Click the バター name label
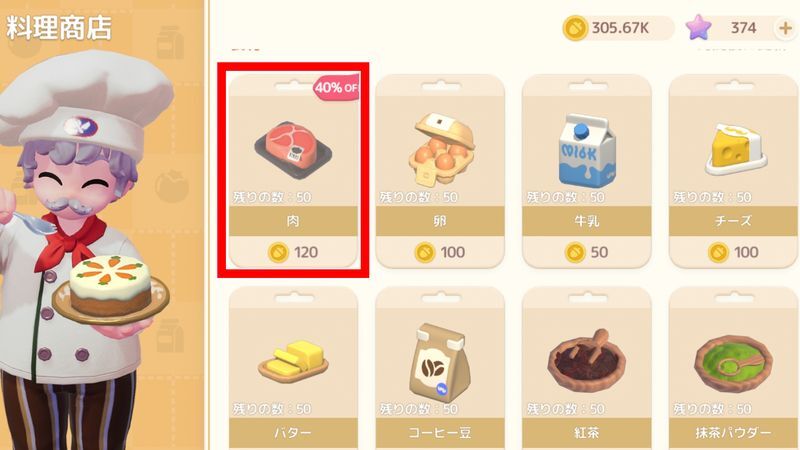The height and width of the screenshot is (450, 800). coord(293,433)
